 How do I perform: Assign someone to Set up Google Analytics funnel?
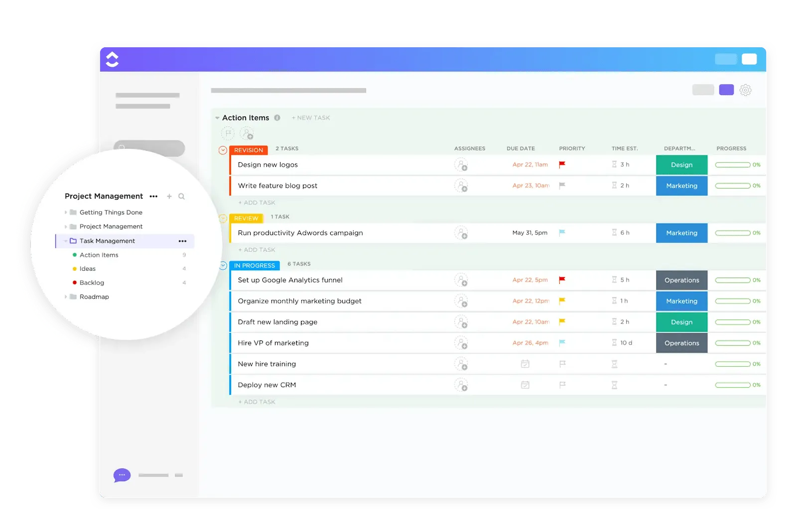[461, 280]
